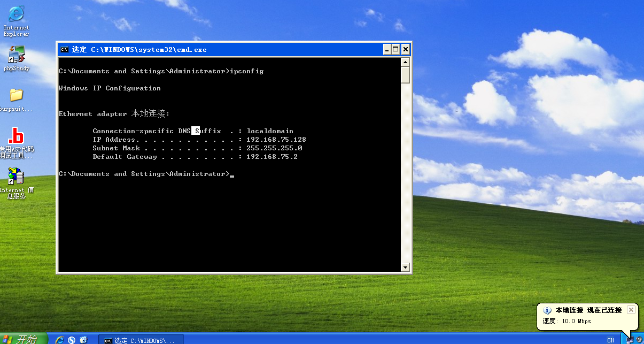Click the CH language indicator in tray
644x344 pixels.
[x=610, y=340]
